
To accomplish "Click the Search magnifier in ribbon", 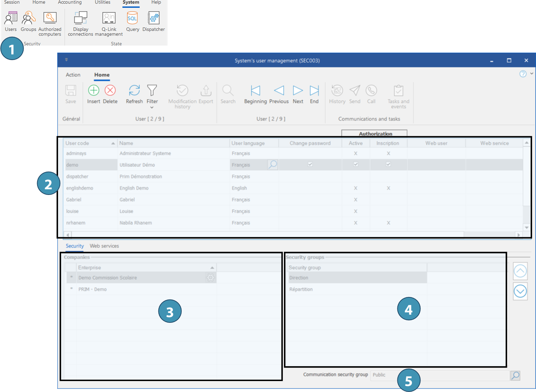I will pos(228,90).
